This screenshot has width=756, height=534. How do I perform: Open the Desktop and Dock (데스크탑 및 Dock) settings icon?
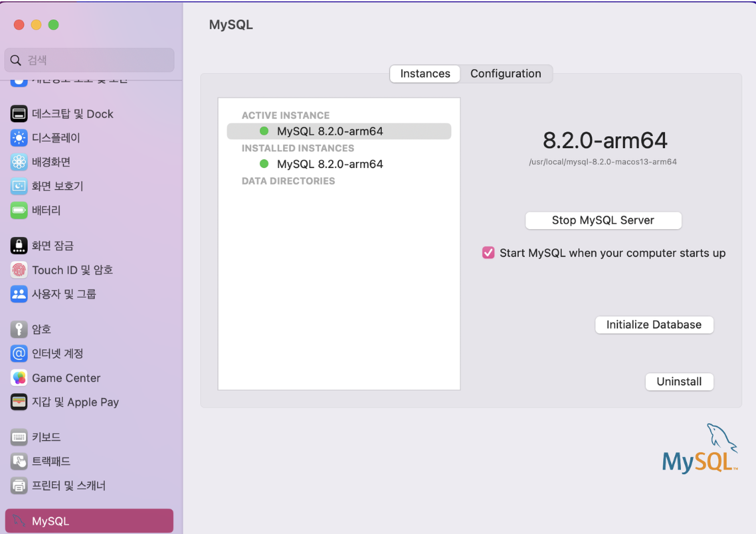[x=19, y=114]
